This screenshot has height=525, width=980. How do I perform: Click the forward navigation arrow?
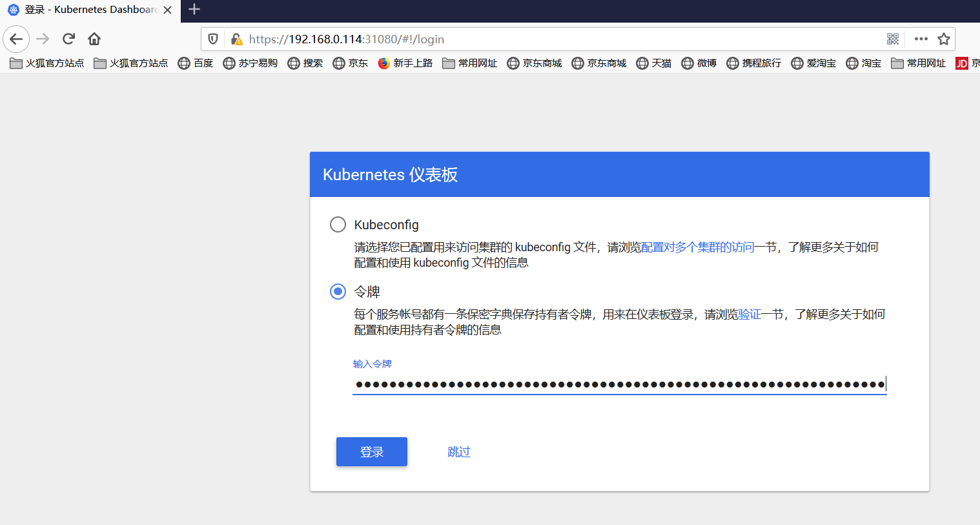point(43,39)
